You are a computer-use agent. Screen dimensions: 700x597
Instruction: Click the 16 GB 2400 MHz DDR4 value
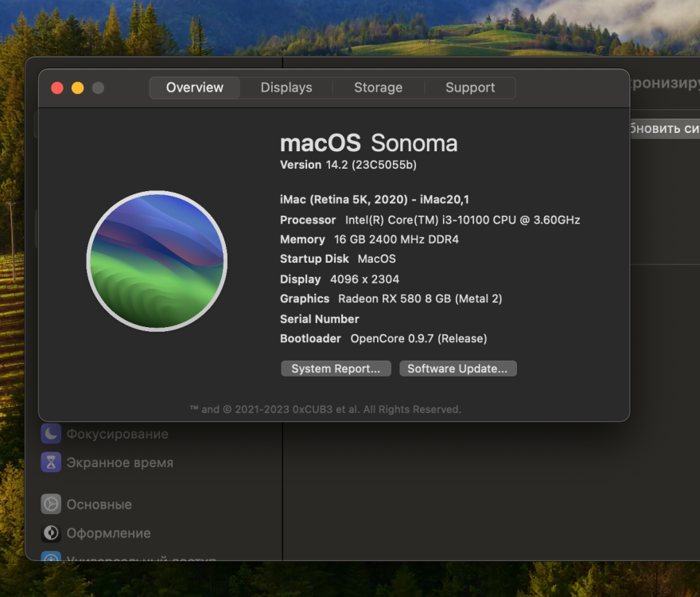click(x=396, y=240)
